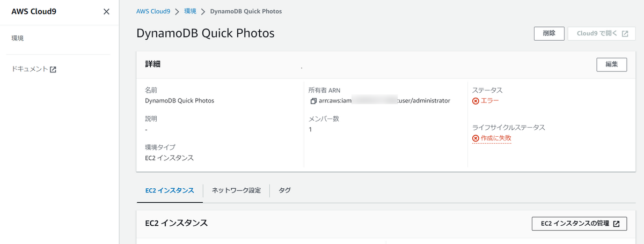Click the 詳細 panel heading
This screenshot has height=244, width=644.
[153, 64]
